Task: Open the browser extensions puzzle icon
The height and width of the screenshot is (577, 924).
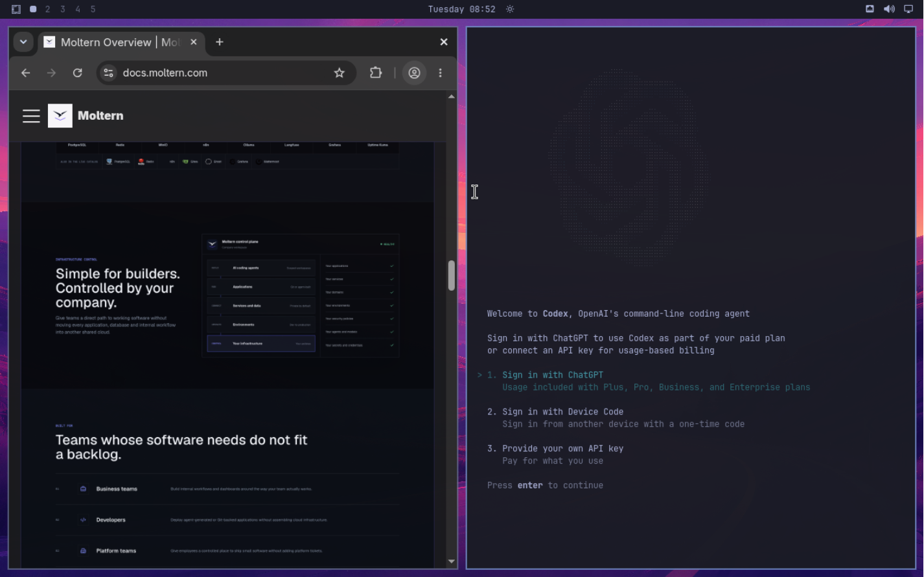Action: [x=376, y=73]
